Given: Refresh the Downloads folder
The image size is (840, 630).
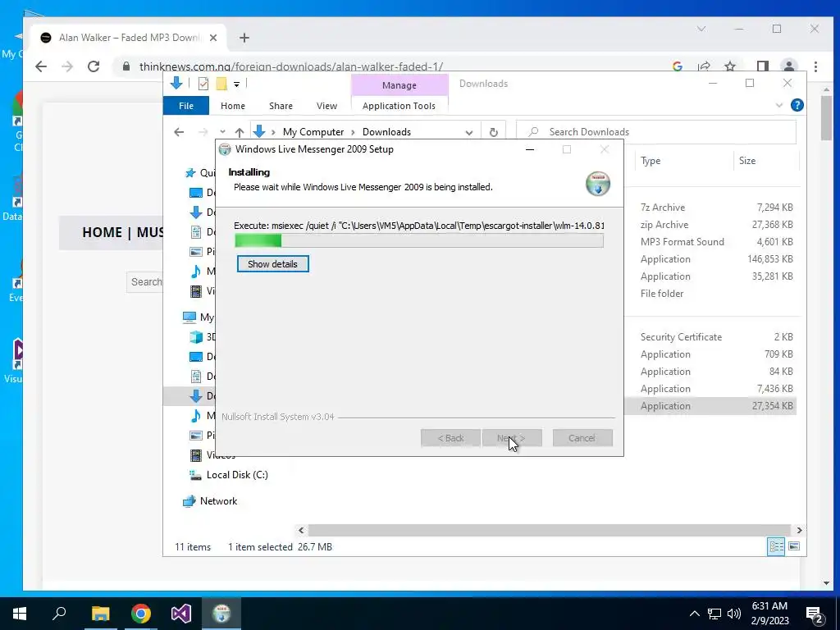Looking at the screenshot, I should pos(493,132).
